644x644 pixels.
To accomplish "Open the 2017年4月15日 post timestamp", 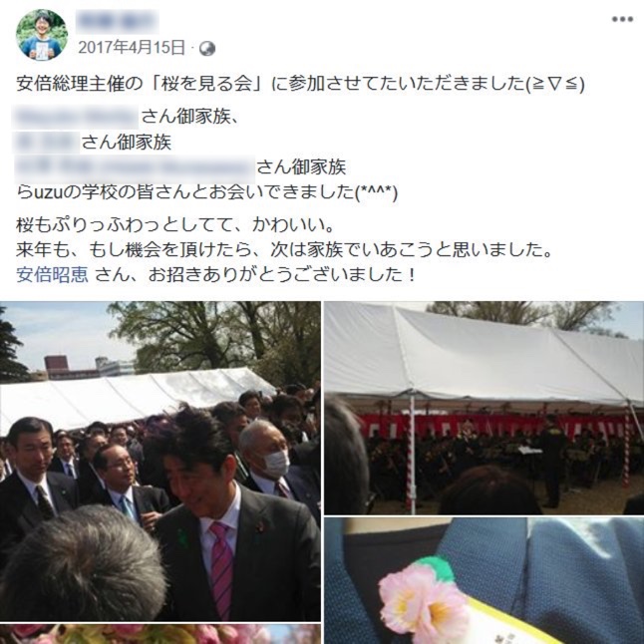I will click(x=132, y=48).
